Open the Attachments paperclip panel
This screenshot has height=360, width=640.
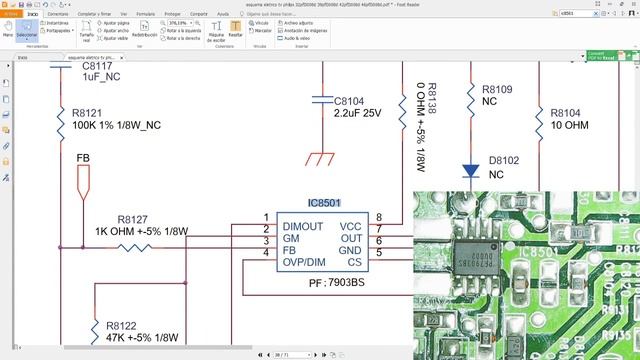(6, 146)
